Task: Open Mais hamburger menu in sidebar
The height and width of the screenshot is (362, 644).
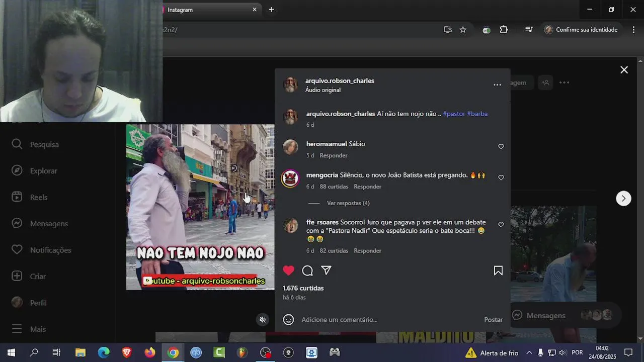Action: pos(17,329)
